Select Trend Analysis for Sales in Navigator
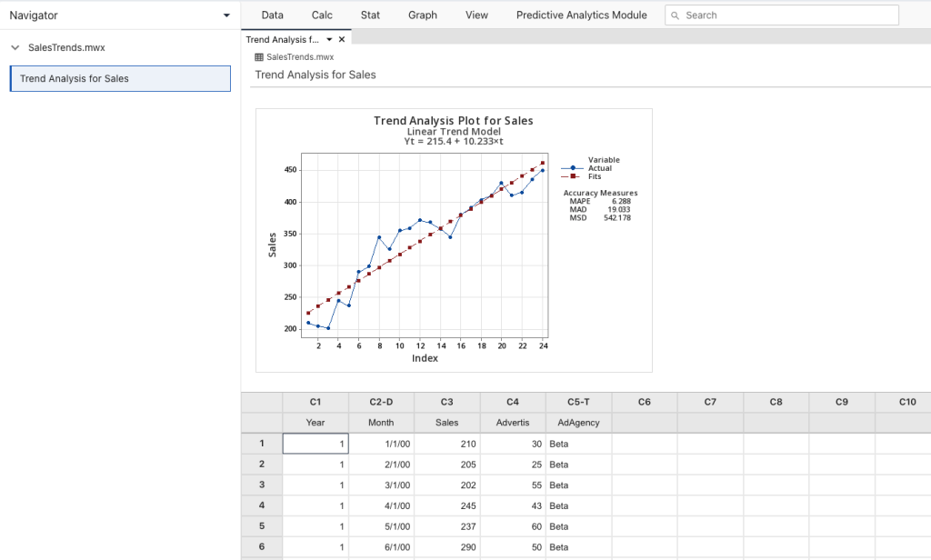 point(120,78)
